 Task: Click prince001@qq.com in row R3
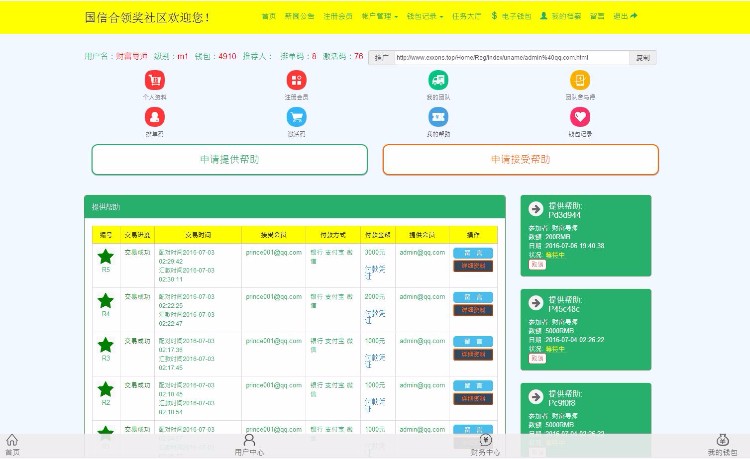click(274, 341)
